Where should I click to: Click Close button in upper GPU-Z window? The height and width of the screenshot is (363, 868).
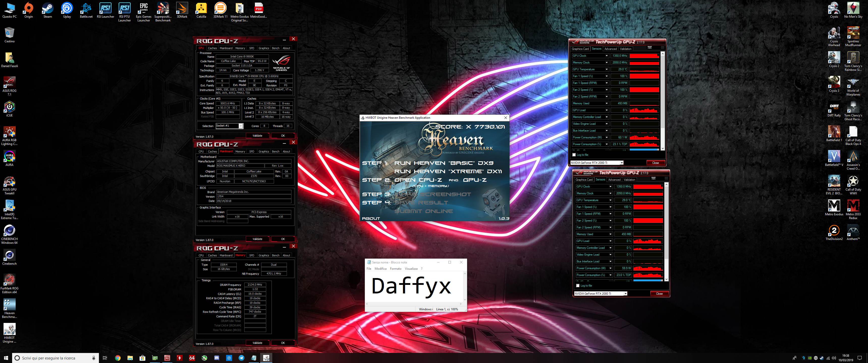tap(655, 163)
